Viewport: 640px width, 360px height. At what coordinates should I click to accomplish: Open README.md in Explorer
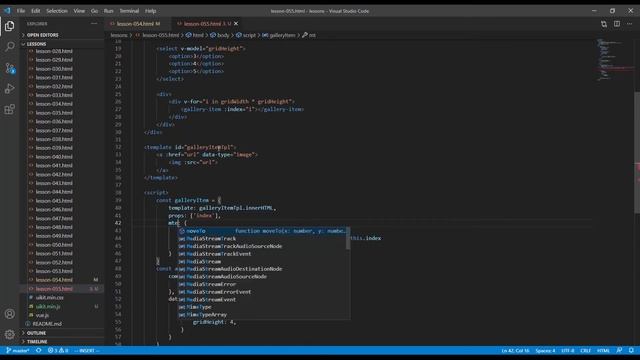(47, 324)
